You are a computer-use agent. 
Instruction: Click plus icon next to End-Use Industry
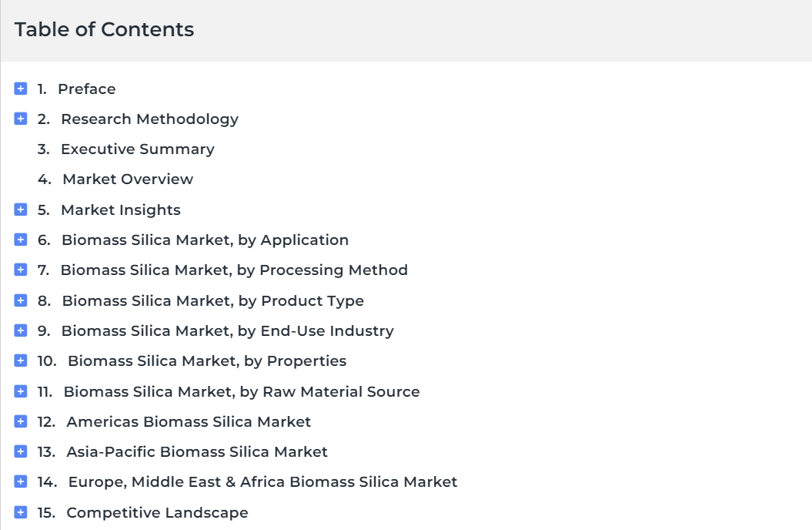pyautogui.click(x=21, y=330)
